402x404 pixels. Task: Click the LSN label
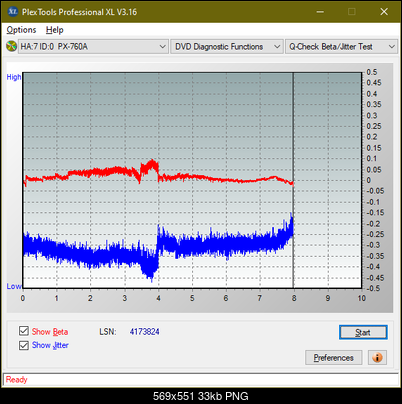108,332
